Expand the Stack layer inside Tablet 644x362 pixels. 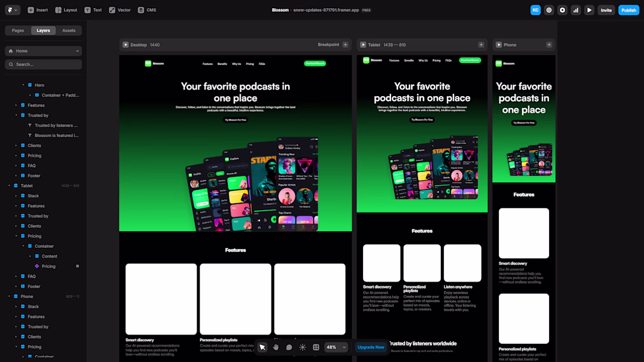coord(16,196)
